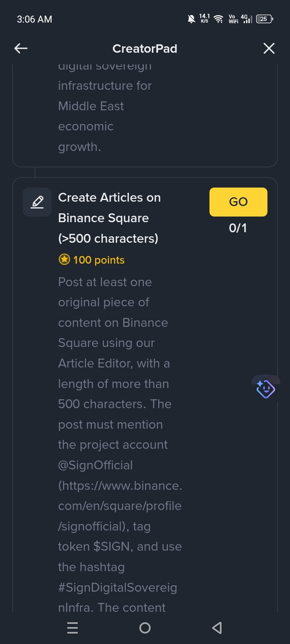Tap the Wi-Fi status icon

[x=219, y=19]
